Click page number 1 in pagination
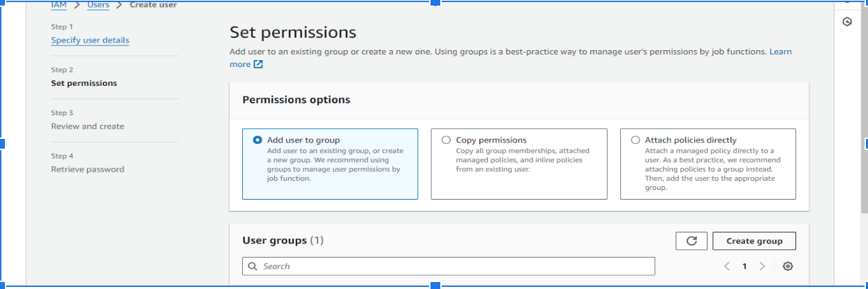 click(x=744, y=266)
